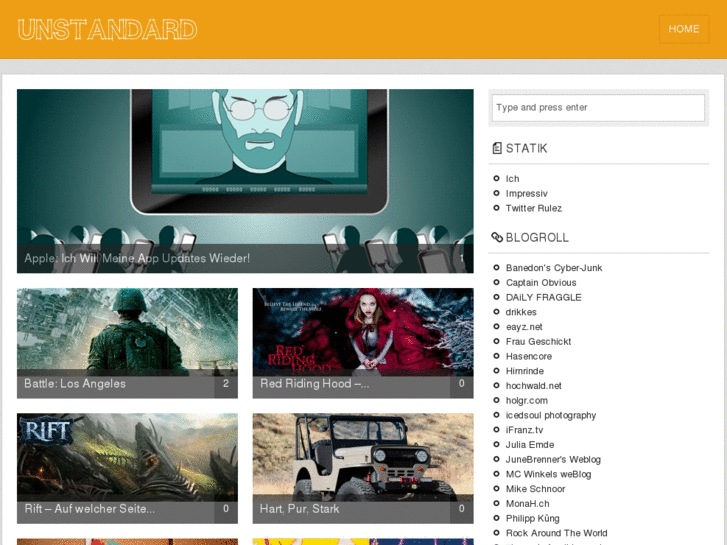This screenshot has height=545, width=727.
Task: Open the HOME menu item
Action: click(x=684, y=29)
